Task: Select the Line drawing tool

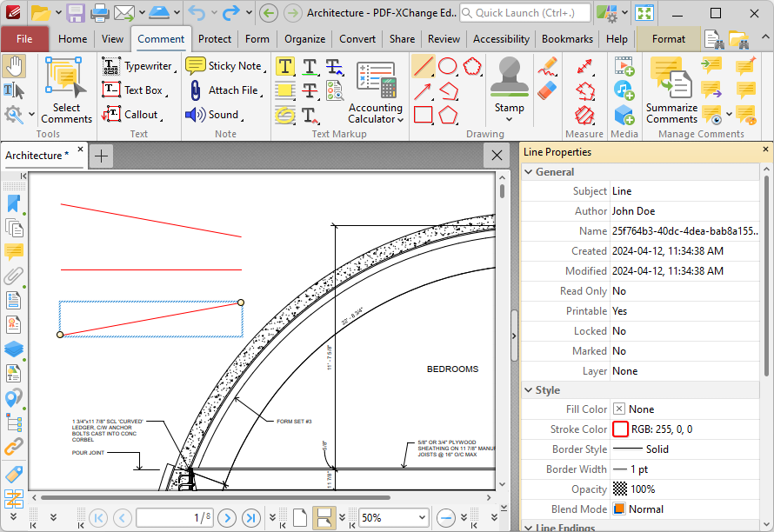Action: (x=424, y=67)
